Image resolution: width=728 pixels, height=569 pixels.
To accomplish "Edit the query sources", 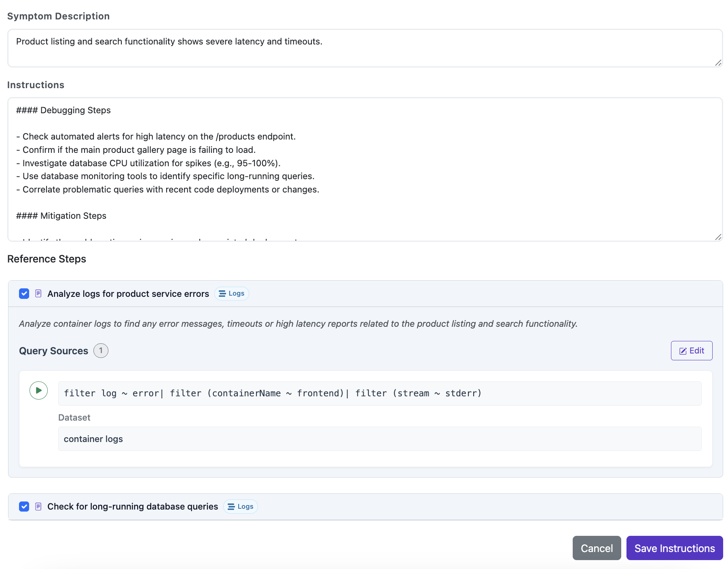I will click(692, 351).
